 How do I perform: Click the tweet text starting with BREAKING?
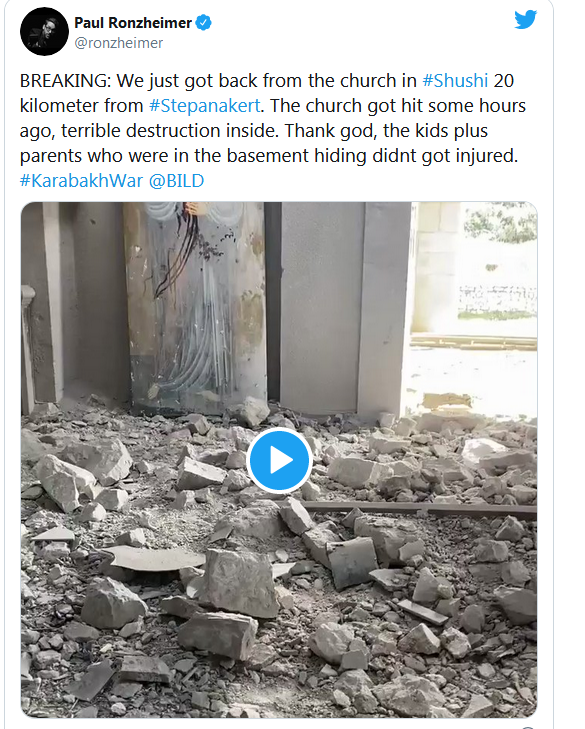(273, 131)
